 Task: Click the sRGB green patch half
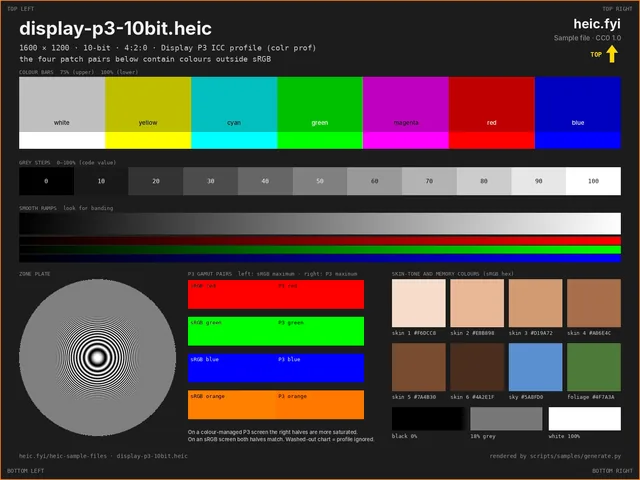click(232, 331)
